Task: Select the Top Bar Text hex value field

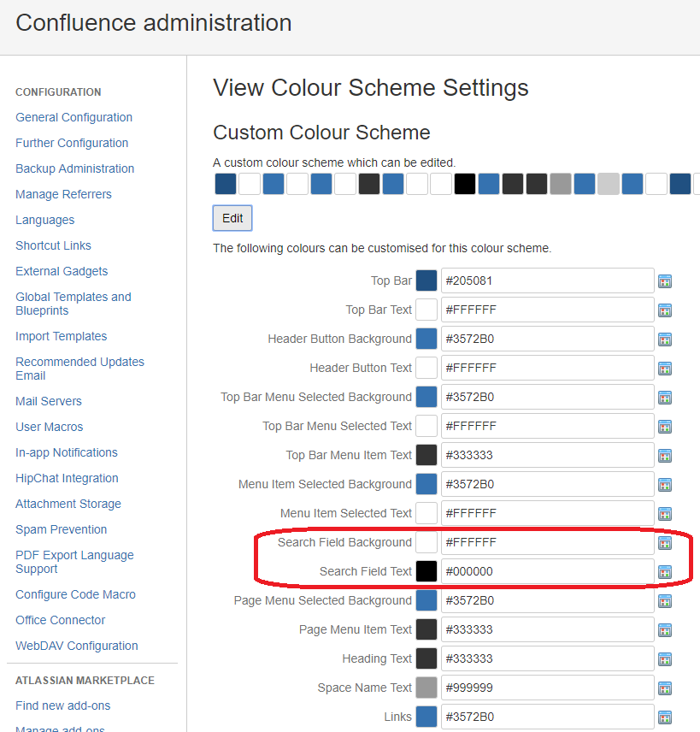Action: click(x=547, y=310)
